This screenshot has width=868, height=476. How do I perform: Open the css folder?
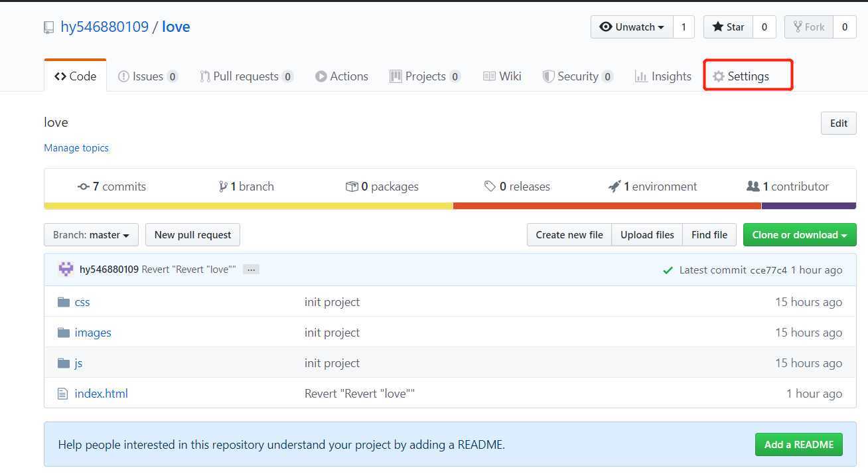[82, 302]
